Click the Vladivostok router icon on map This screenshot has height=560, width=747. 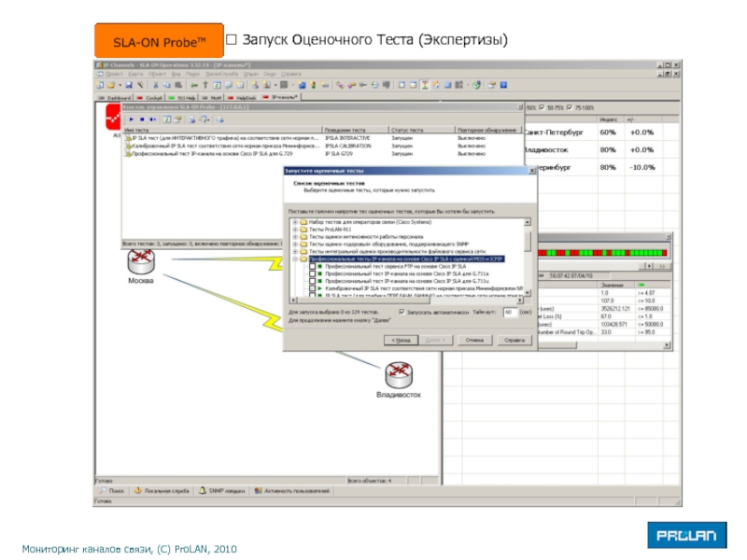point(399,375)
